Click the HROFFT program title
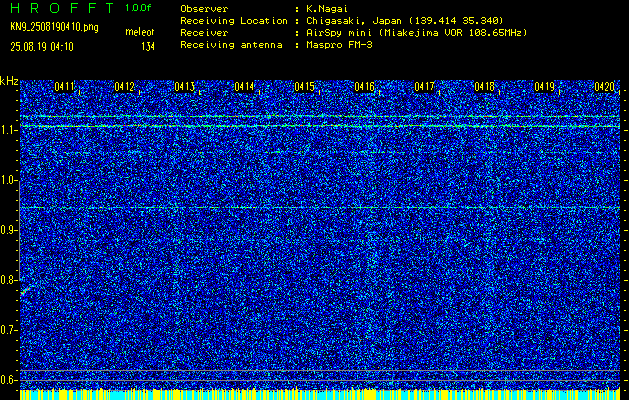 pos(62,8)
